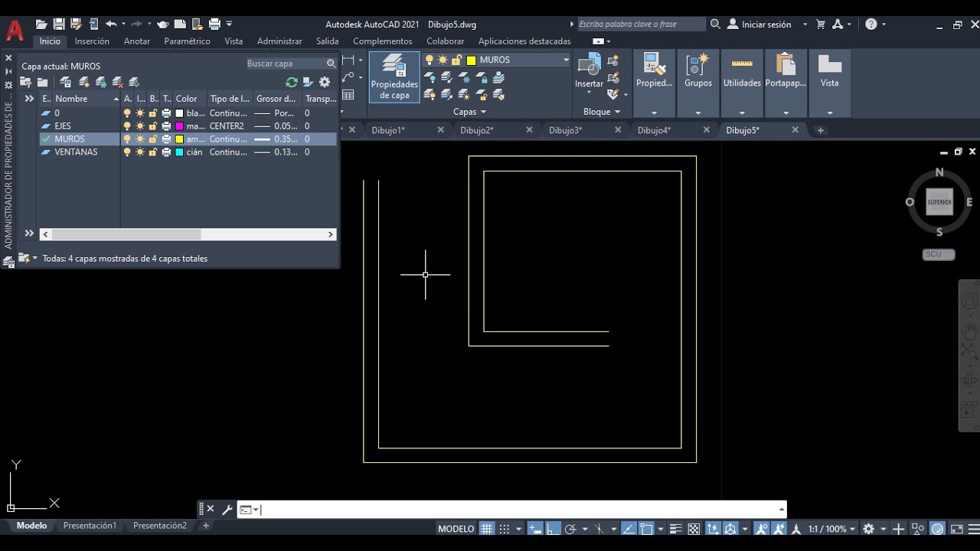Click the Nombre column header
980x551 pixels.
coord(86,99)
